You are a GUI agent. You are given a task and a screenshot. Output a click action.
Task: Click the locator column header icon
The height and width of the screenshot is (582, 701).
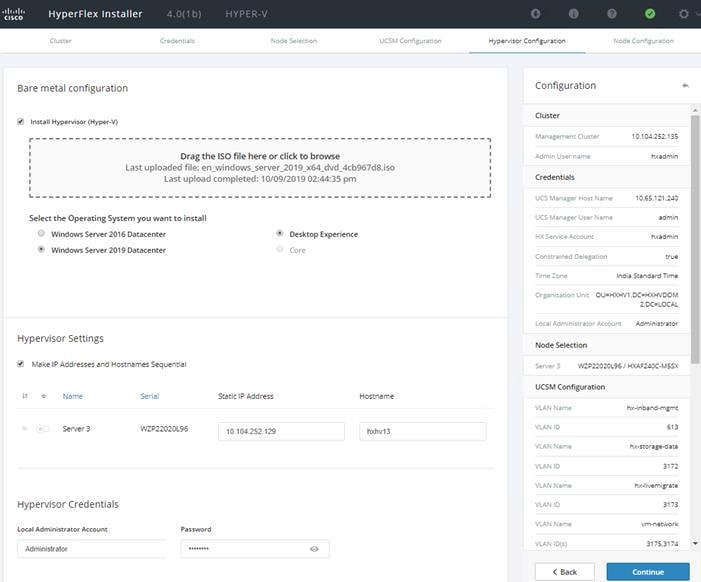coord(44,396)
